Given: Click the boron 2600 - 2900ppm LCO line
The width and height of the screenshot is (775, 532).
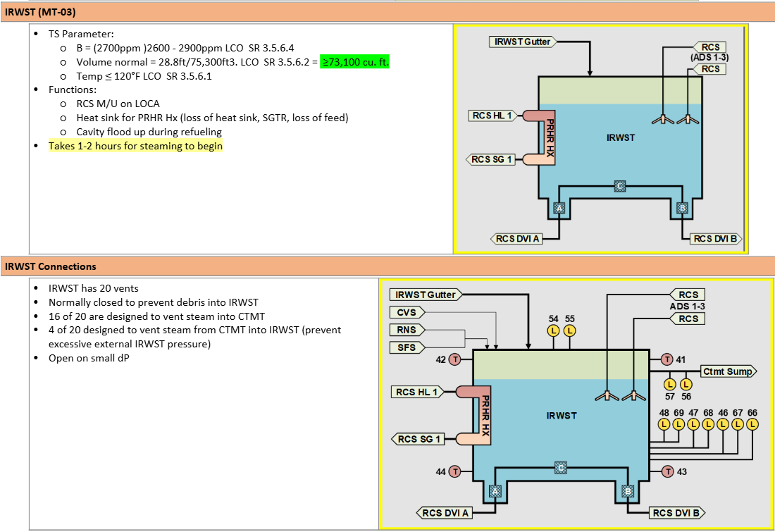Looking at the screenshot, I should click(185, 48).
